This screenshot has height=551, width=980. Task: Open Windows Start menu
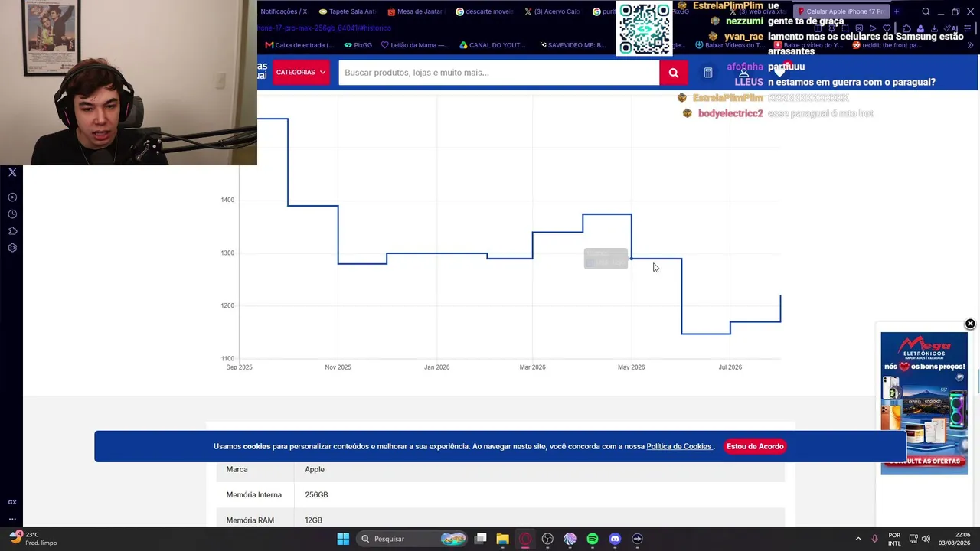click(343, 539)
